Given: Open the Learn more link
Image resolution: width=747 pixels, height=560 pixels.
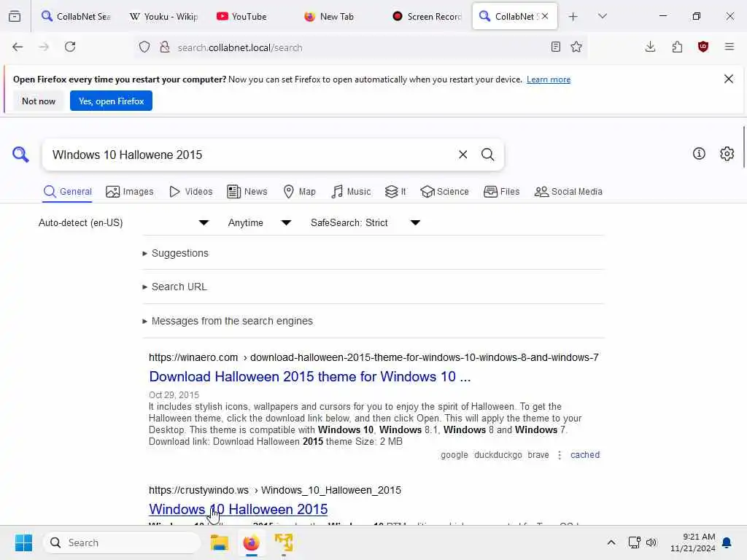Looking at the screenshot, I should pos(549,79).
